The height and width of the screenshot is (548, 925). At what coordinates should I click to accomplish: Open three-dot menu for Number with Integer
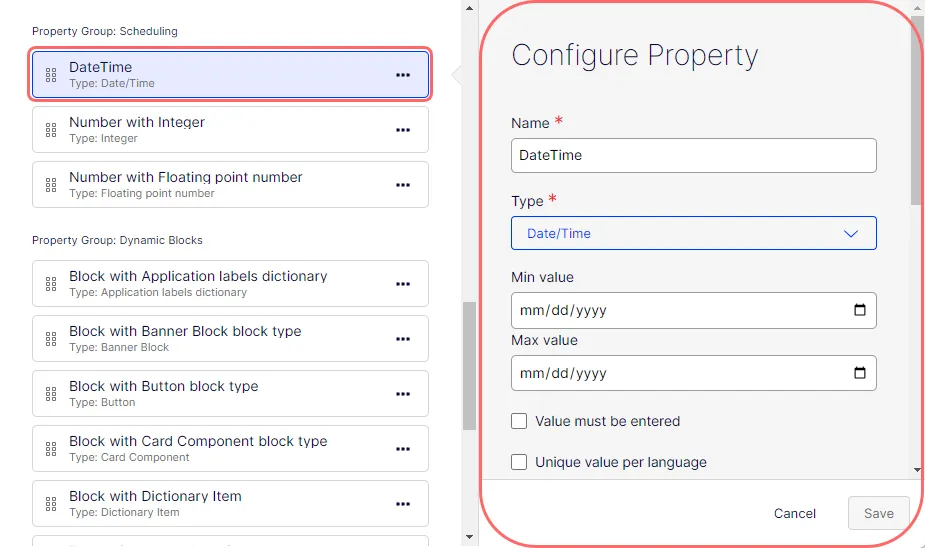pyautogui.click(x=403, y=130)
